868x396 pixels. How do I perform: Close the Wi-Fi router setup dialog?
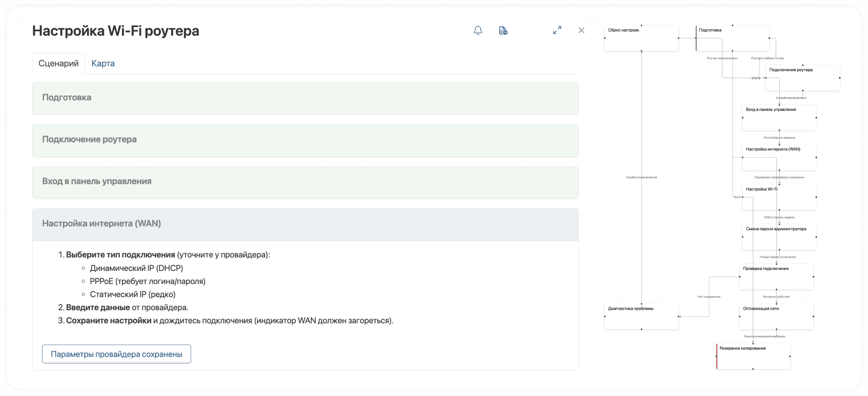[x=581, y=30]
